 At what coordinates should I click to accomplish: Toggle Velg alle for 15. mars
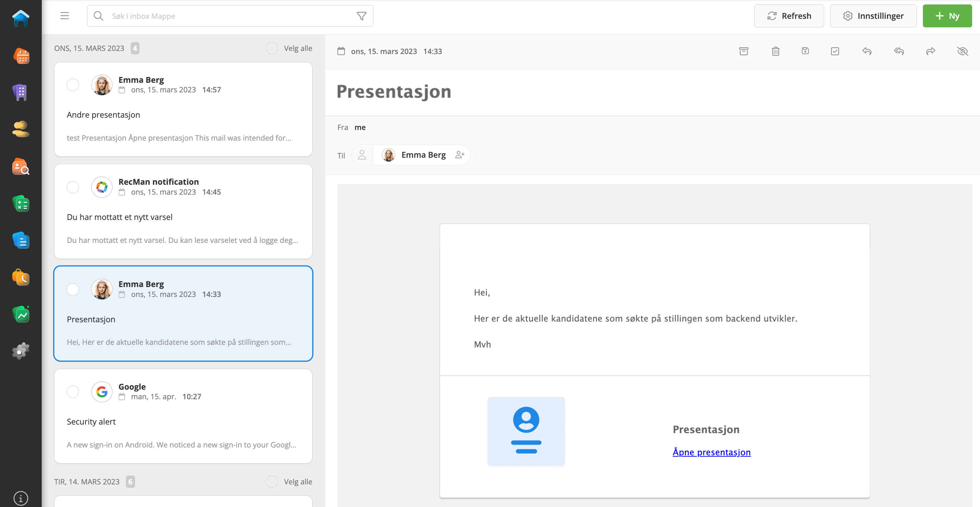click(272, 48)
